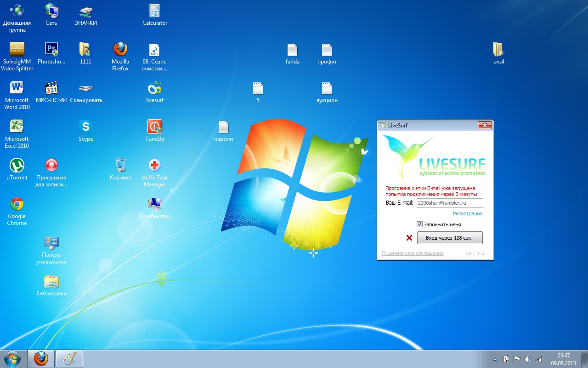This screenshot has width=588, height=368.
Task: Click the Вход через 138 сек. button
Action: pos(450,238)
